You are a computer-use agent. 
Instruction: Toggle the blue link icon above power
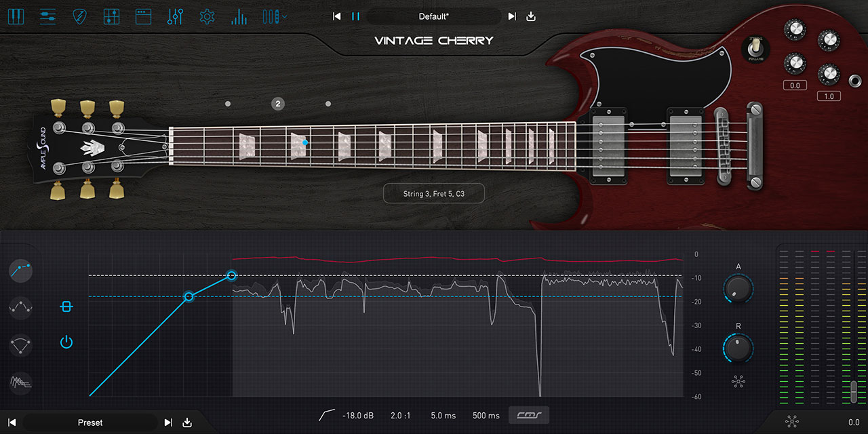[66, 307]
